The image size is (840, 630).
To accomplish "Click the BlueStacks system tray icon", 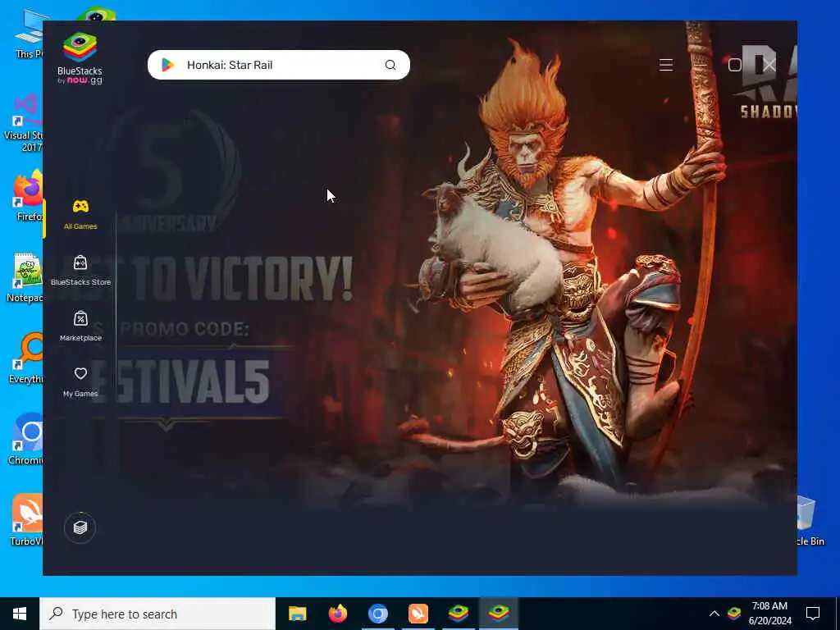I will coord(734,613).
